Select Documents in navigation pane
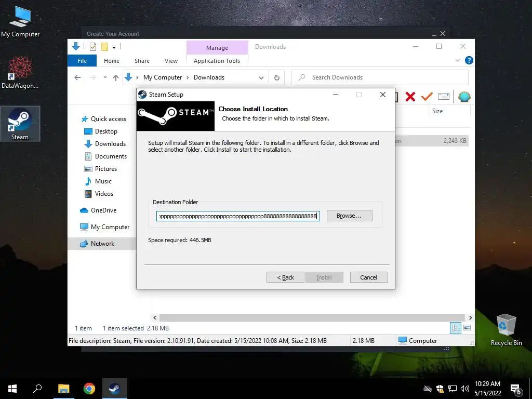The height and width of the screenshot is (399, 532). point(105,156)
